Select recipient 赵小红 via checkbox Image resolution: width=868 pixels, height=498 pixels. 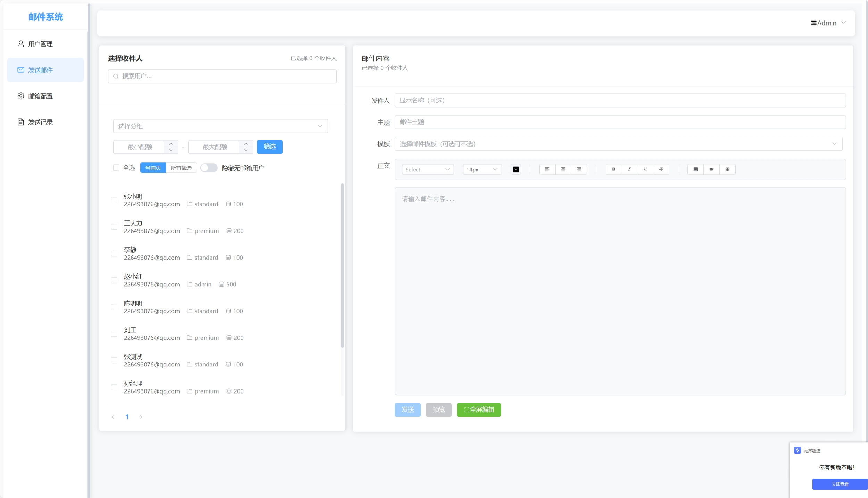coord(114,280)
